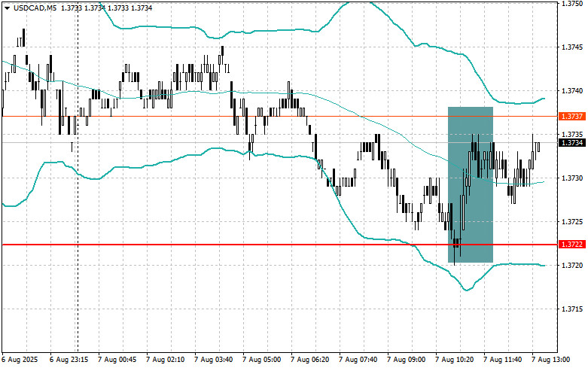Screen dimensions: 588x368
Task: Click the 7 Aug 13:00 time label
Action: (x=551, y=360)
